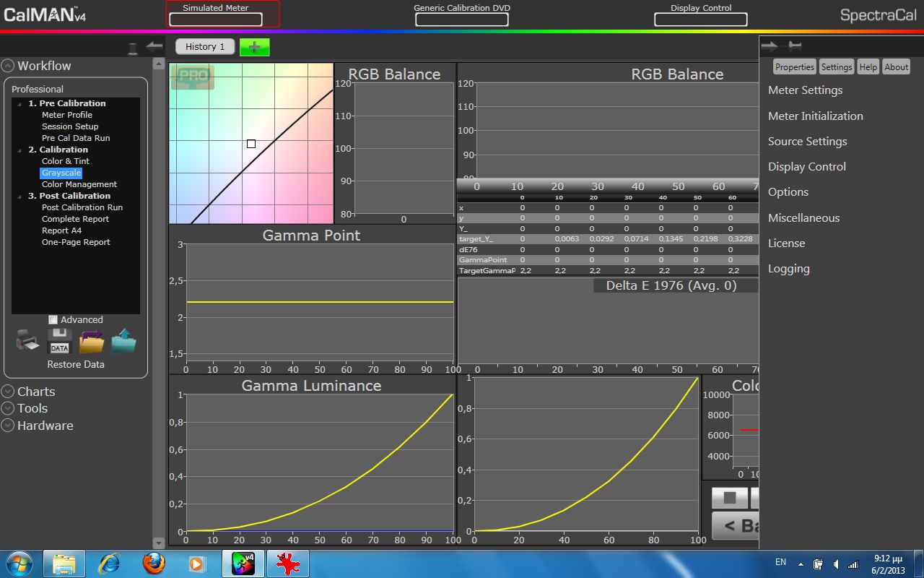The height and width of the screenshot is (578, 924).
Task: Click the pin icon on the right panel
Action: (795, 46)
